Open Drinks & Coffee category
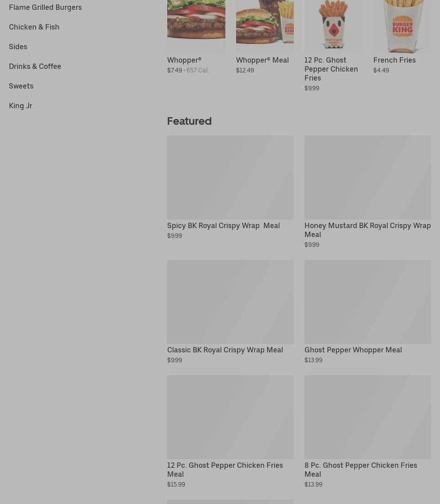 pos(35,66)
